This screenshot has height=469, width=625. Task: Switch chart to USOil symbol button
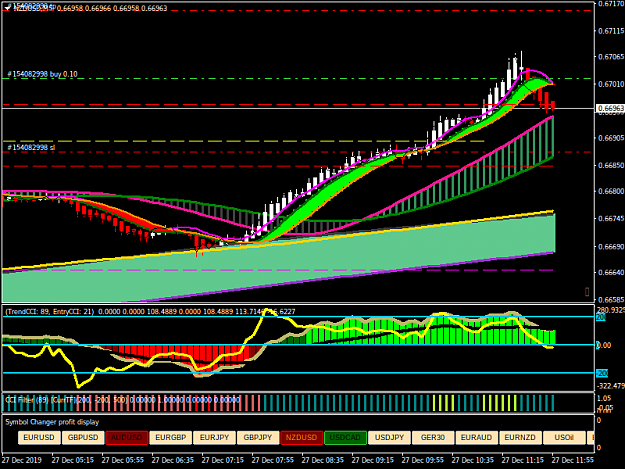pyautogui.click(x=564, y=438)
